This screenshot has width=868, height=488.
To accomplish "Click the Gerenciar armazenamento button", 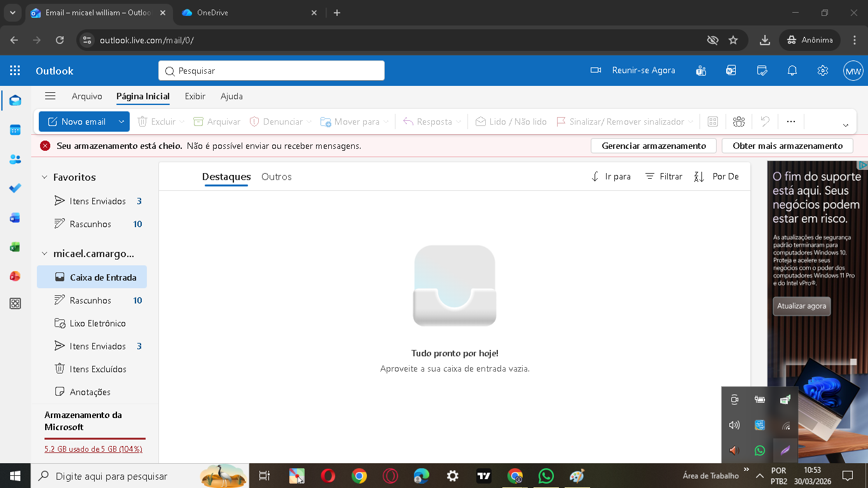I will click(x=654, y=146).
